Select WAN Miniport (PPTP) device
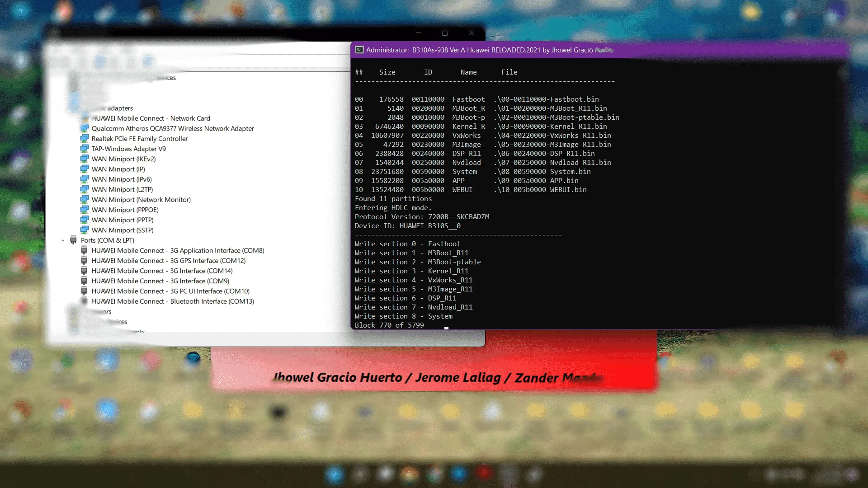The width and height of the screenshot is (868, 488). click(123, 220)
